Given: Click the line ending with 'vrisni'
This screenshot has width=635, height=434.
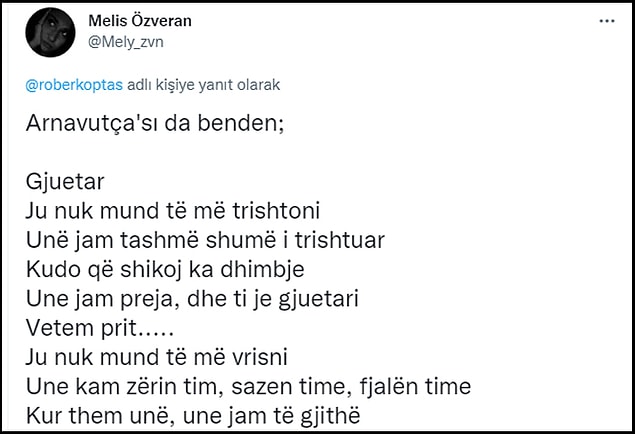Looking at the screenshot, I should pyautogui.click(x=157, y=357).
